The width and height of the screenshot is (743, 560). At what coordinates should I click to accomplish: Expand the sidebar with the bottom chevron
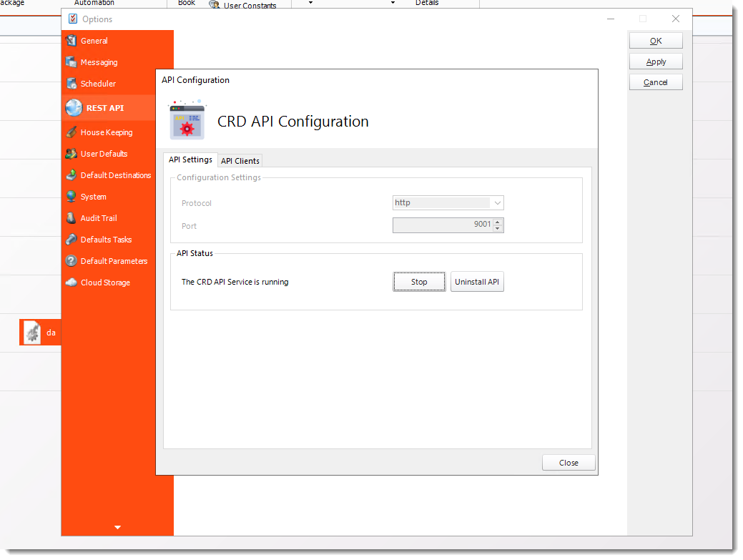click(x=117, y=527)
